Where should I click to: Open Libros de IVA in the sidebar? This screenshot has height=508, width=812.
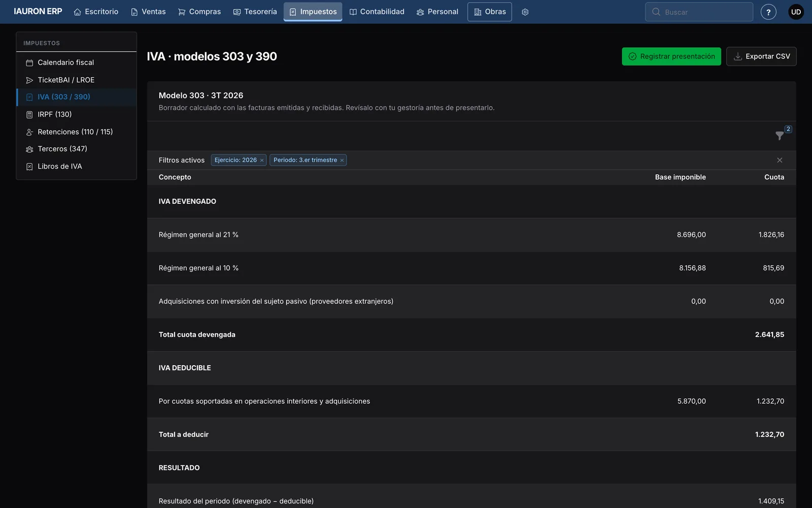(77, 166)
